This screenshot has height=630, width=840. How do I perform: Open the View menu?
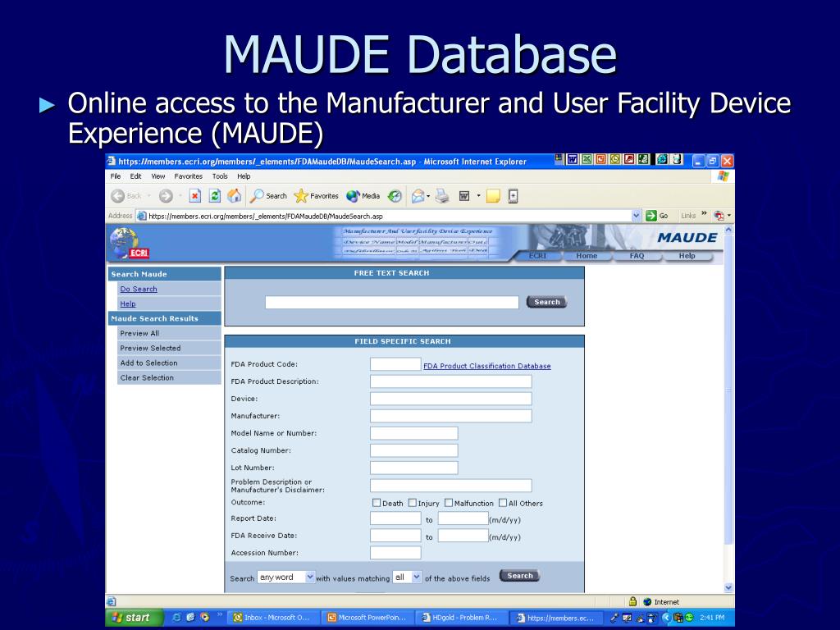pos(158,176)
